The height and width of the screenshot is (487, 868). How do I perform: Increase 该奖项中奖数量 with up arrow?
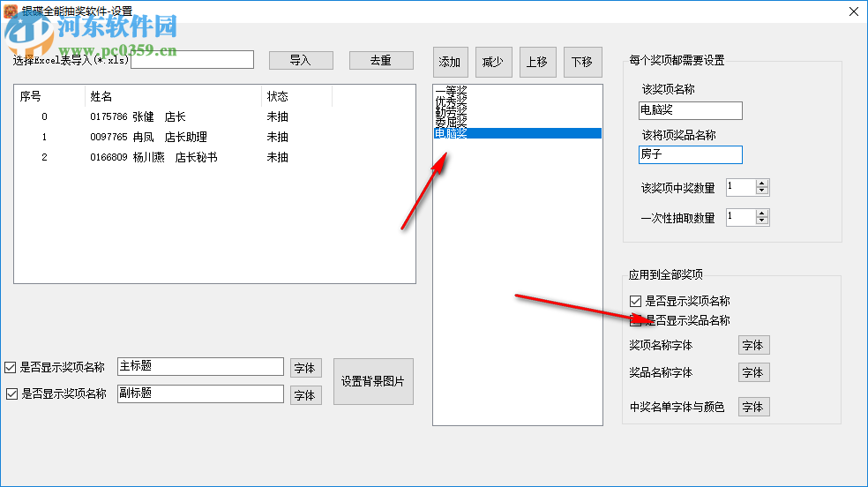click(762, 184)
